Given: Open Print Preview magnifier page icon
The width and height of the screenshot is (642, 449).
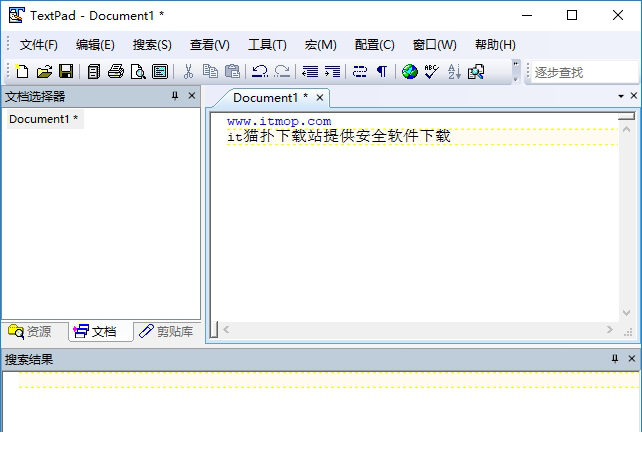Looking at the screenshot, I should click(x=138, y=72).
